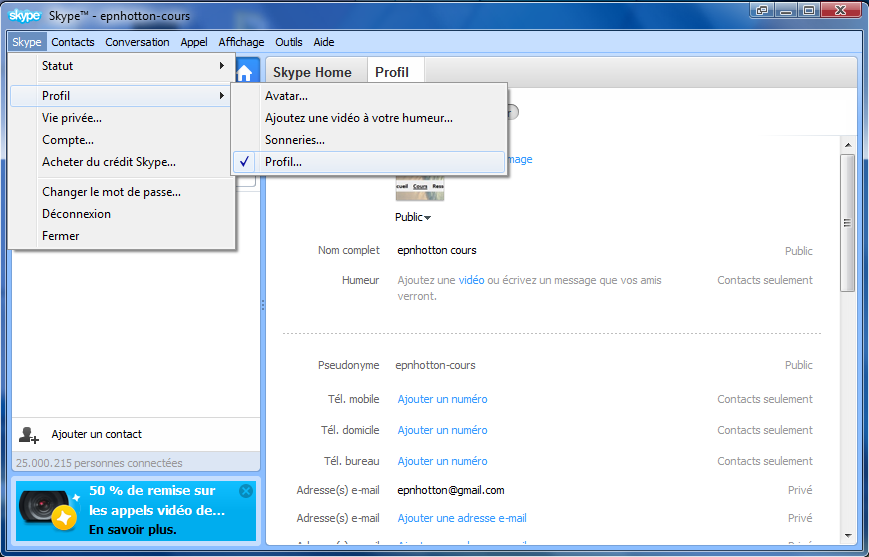This screenshot has height=557, width=869.
Task: Add a number for Tél. bureau
Action: pyautogui.click(x=442, y=462)
